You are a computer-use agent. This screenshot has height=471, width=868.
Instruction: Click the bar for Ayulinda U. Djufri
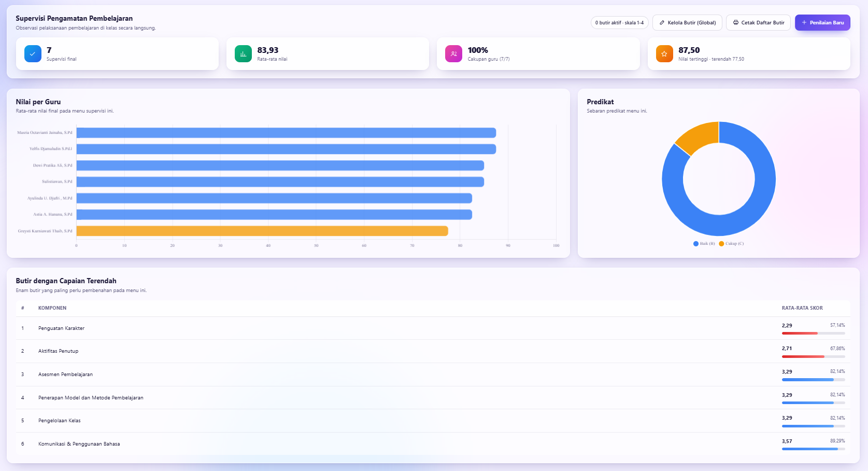[274, 198]
